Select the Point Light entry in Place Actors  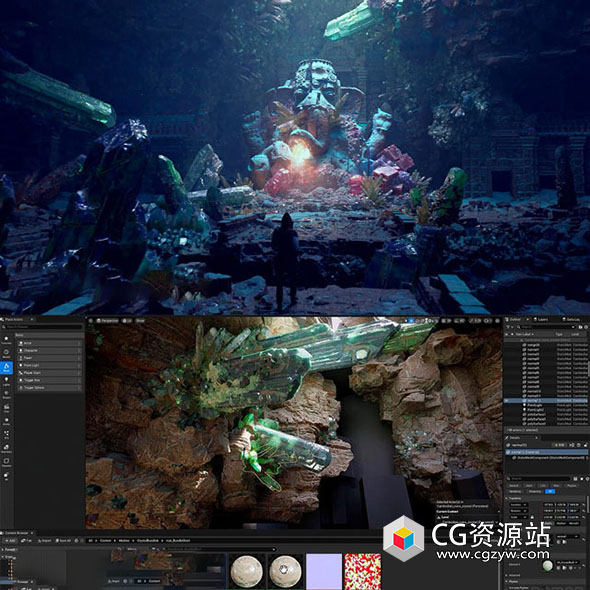click(x=50, y=365)
